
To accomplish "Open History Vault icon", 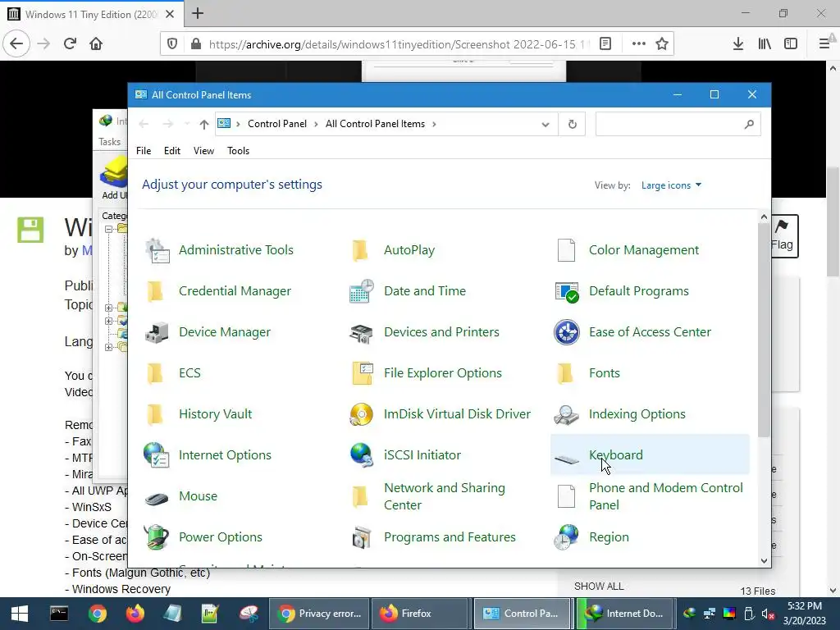I will [x=155, y=414].
